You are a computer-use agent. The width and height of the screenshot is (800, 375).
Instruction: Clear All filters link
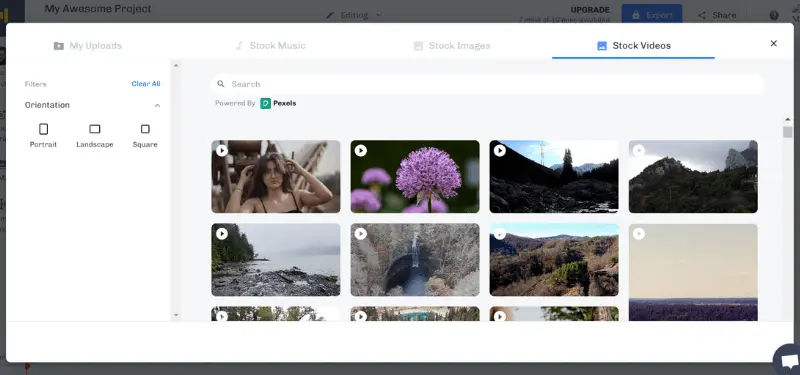[x=146, y=84]
